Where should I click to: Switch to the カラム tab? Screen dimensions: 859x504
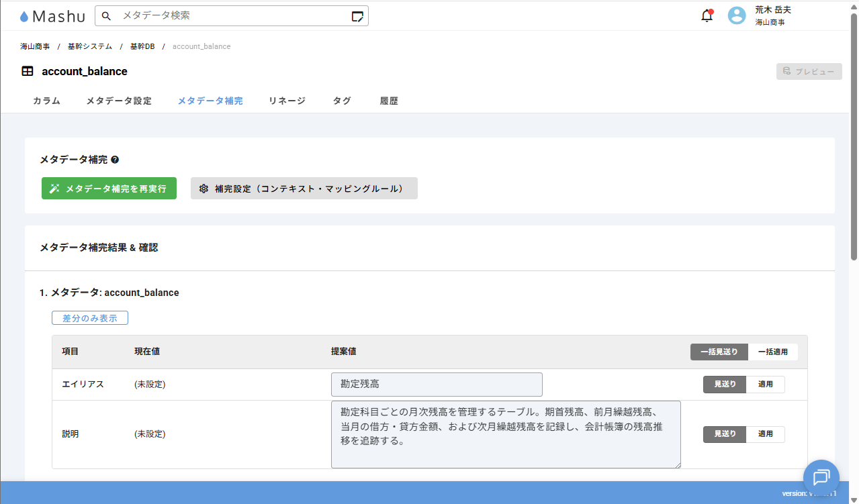pyautogui.click(x=46, y=101)
